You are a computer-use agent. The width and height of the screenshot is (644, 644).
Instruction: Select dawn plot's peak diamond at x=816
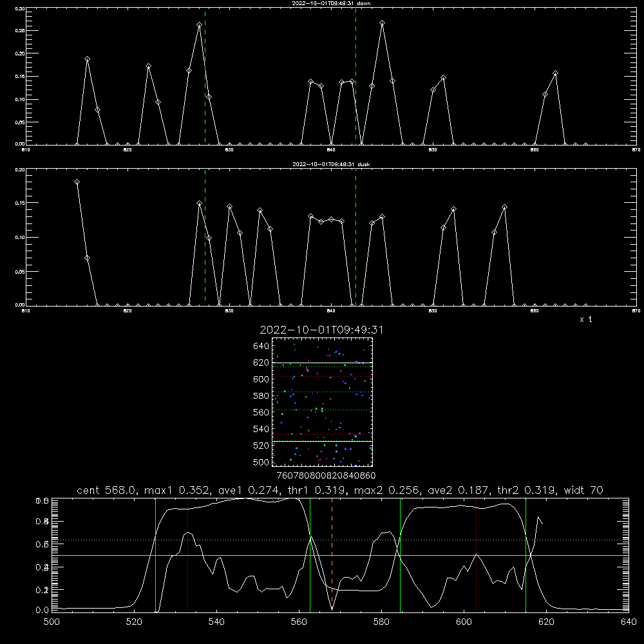[87, 59]
